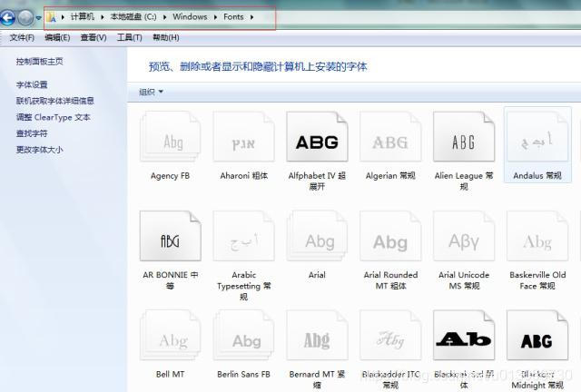Click Fonts breadcrumb in address bar
Screen dimensions: 581x392
[x=233, y=17]
